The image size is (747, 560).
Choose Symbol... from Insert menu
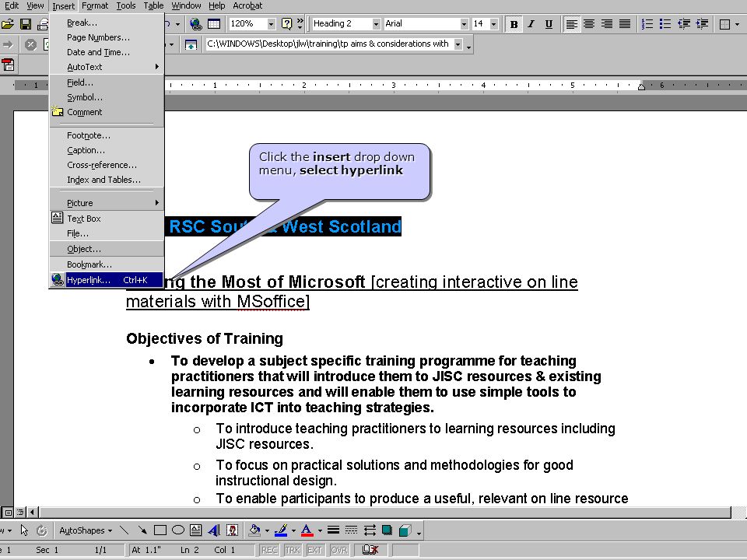[107, 97]
